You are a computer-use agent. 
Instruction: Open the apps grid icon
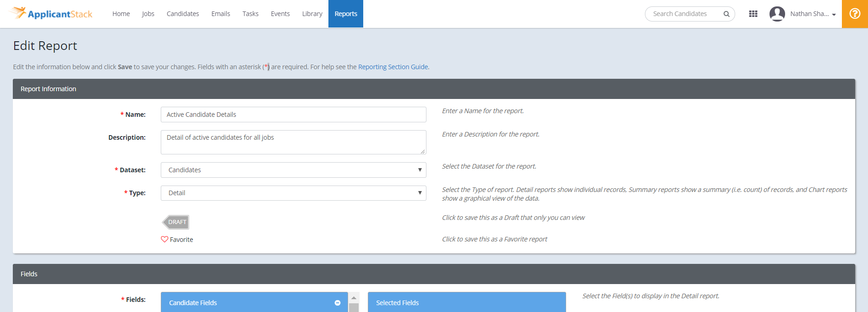point(753,14)
